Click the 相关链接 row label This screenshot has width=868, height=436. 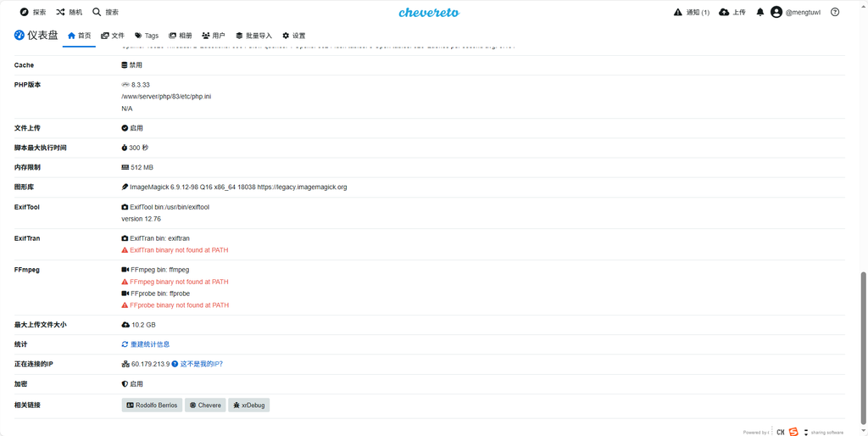click(x=27, y=405)
